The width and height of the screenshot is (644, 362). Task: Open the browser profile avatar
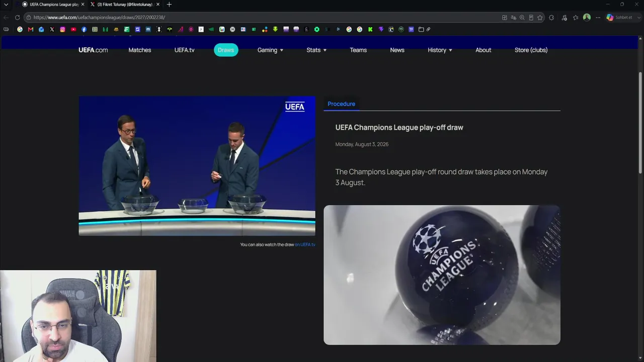587,18
